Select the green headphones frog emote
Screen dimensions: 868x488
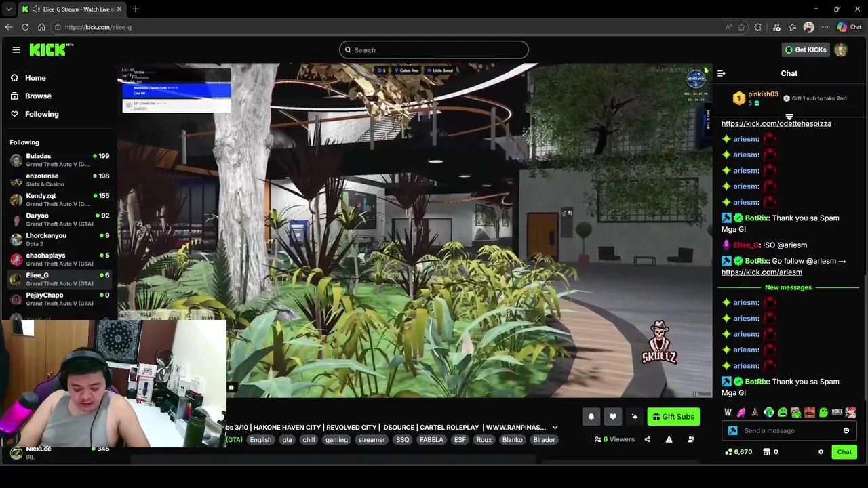[769, 412]
